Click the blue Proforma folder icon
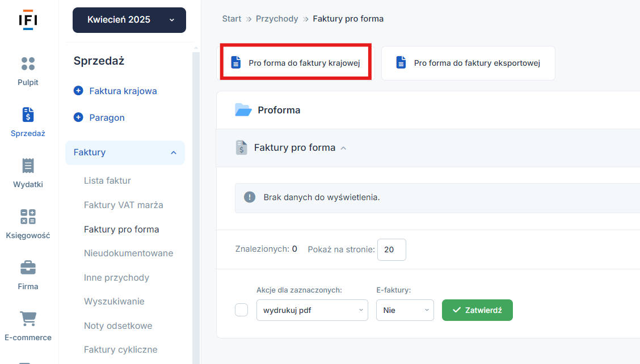Viewport: 640px width, 364px height. [243, 110]
